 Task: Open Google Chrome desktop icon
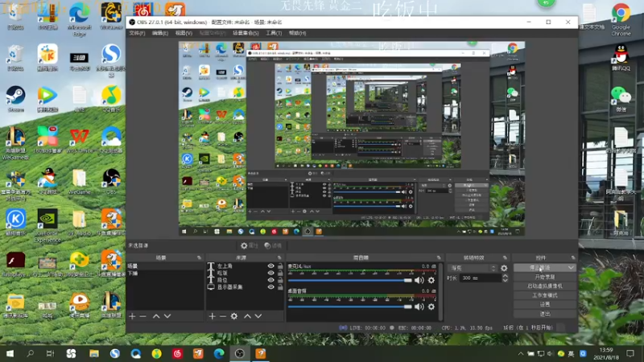coord(621,19)
